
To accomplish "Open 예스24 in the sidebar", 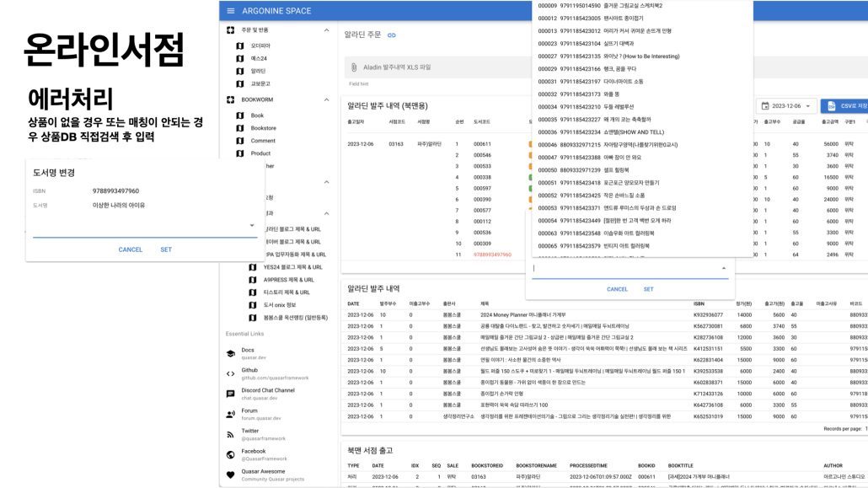I will pyautogui.click(x=259, y=58).
